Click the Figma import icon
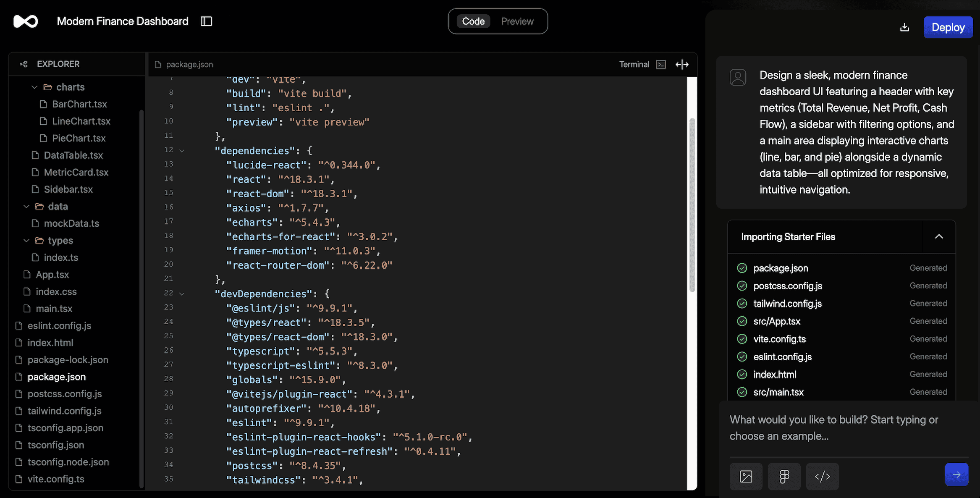The width and height of the screenshot is (980, 498). (x=784, y=476)
